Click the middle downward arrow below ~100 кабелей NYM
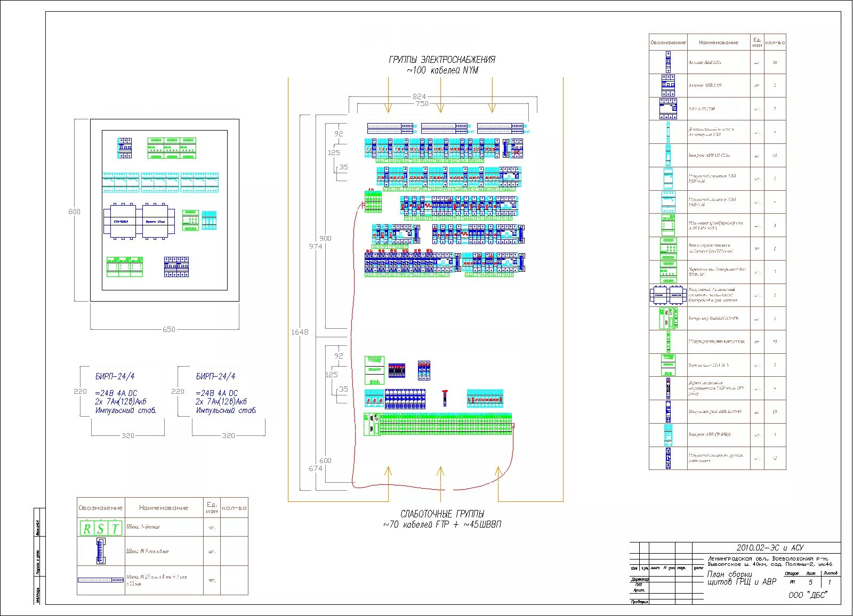Viewport: 853px width, 616px height. (x=440, y=95)
